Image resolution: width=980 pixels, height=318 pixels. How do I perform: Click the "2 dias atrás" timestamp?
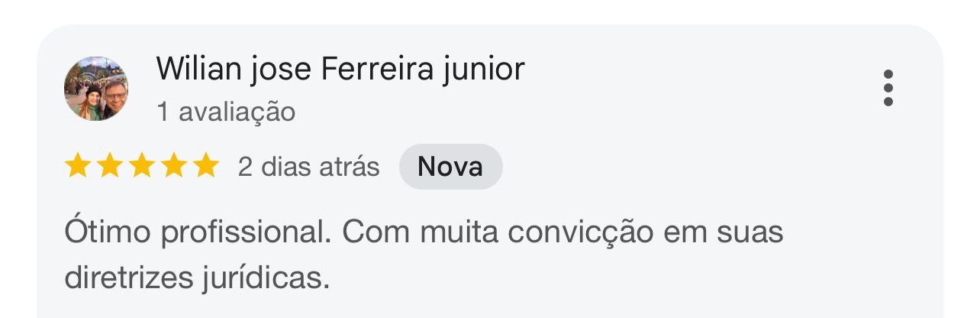click(308, 167)
